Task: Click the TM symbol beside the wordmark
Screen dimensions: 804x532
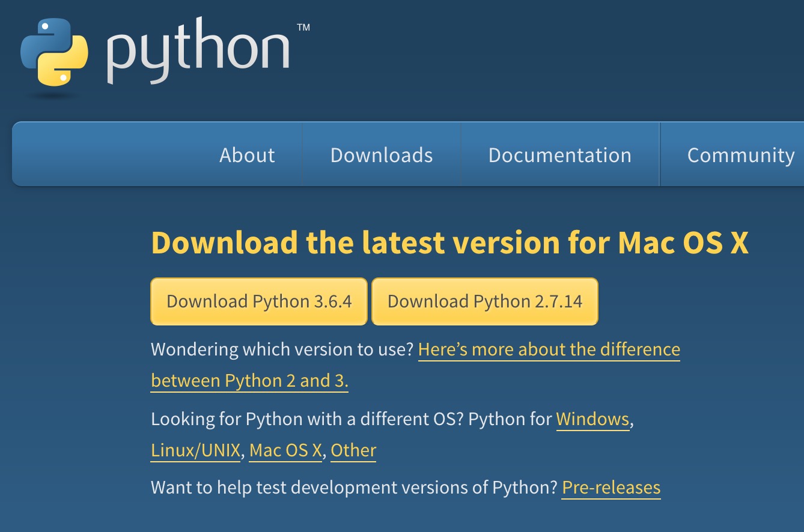Action: click(x=303, y=28)
